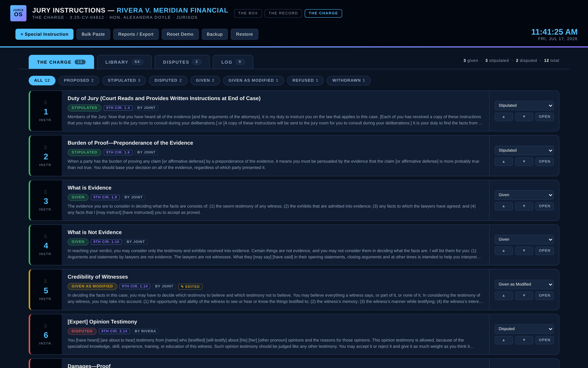The height and width of the screenshot is (368, 588).
Task: Grab drag handle of instruction 3
Action: click(x=45, y=192)
